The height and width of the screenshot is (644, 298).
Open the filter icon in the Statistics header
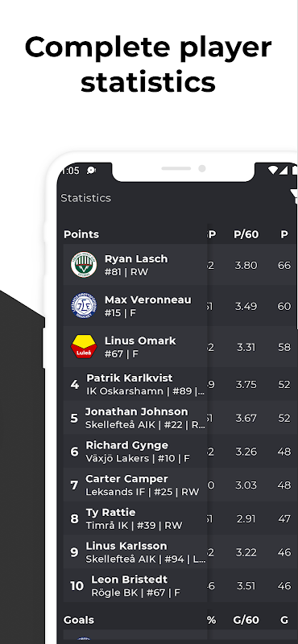pyautogui.click(x=294, y=196)
